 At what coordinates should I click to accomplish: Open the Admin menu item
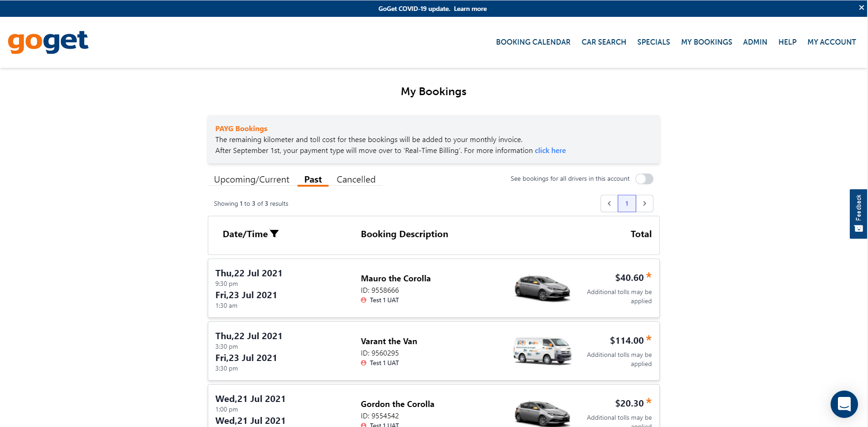(x=755, y=42)
